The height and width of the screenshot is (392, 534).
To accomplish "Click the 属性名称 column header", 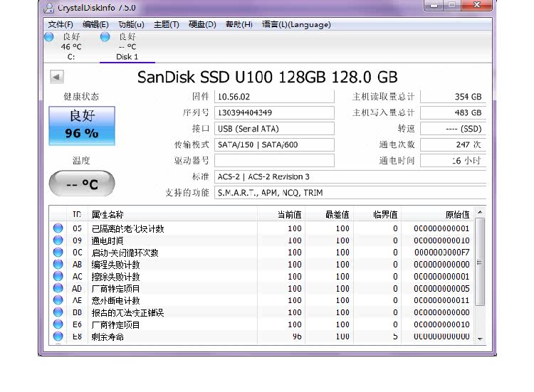I will (x=173, y=214).
